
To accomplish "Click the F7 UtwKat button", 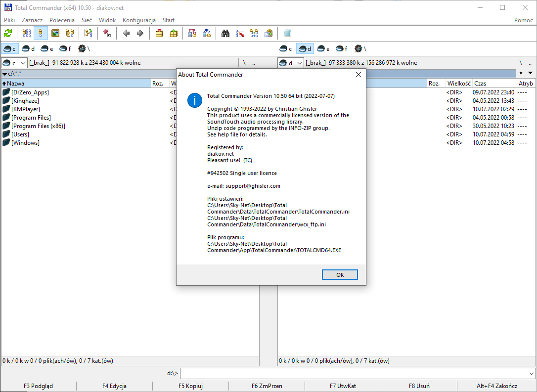I will [343, 386].
